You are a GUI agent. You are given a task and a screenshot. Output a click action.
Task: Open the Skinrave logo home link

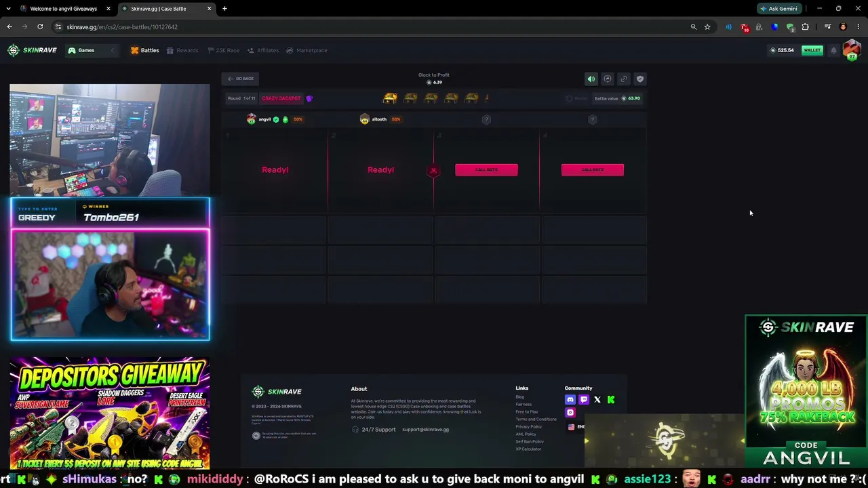tap(32, 50)
